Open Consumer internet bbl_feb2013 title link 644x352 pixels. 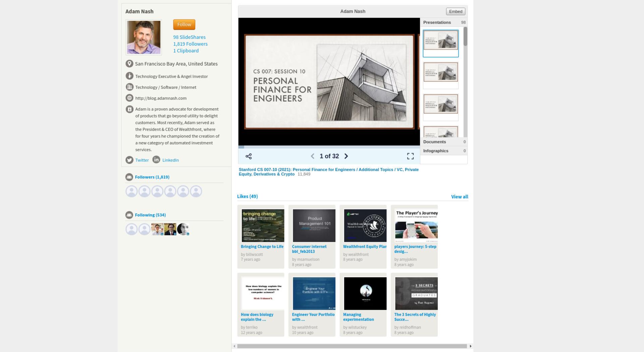[x=309, y=249]
